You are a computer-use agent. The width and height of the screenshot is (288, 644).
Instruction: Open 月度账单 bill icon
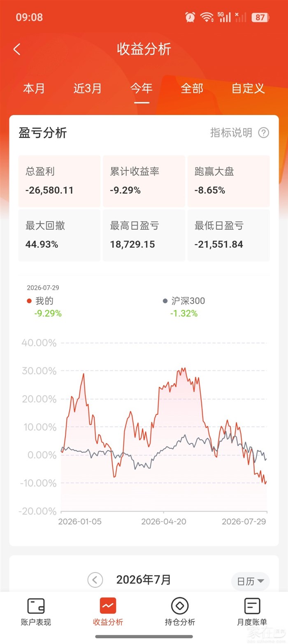[252, 606]
